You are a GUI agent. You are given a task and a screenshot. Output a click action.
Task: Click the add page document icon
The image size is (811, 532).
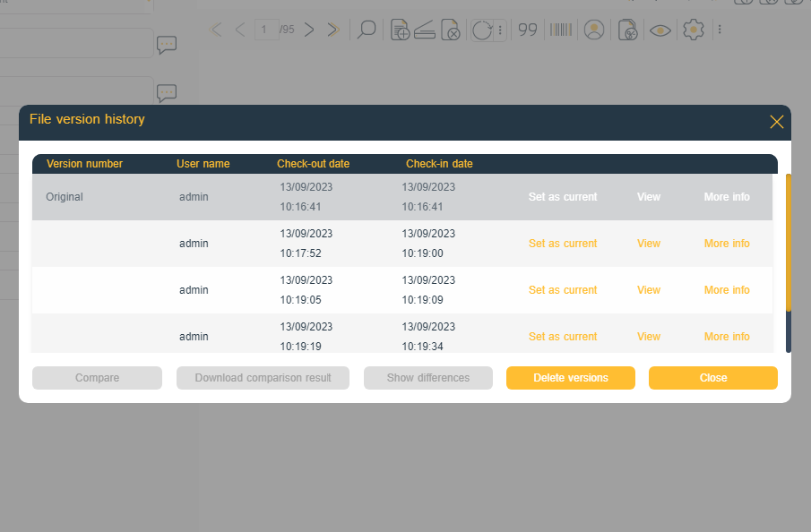[x=400, y=30]
